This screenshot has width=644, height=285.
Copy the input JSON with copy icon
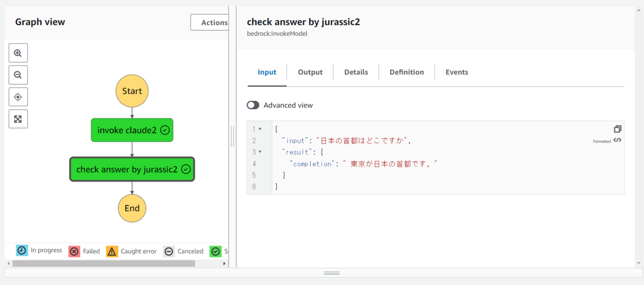(617, 129)
